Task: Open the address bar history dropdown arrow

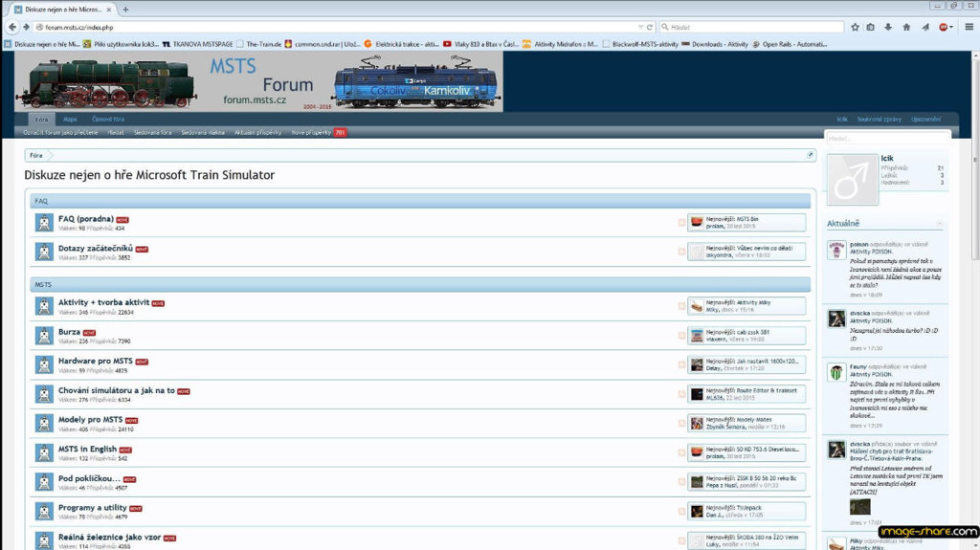Action: 640,27
